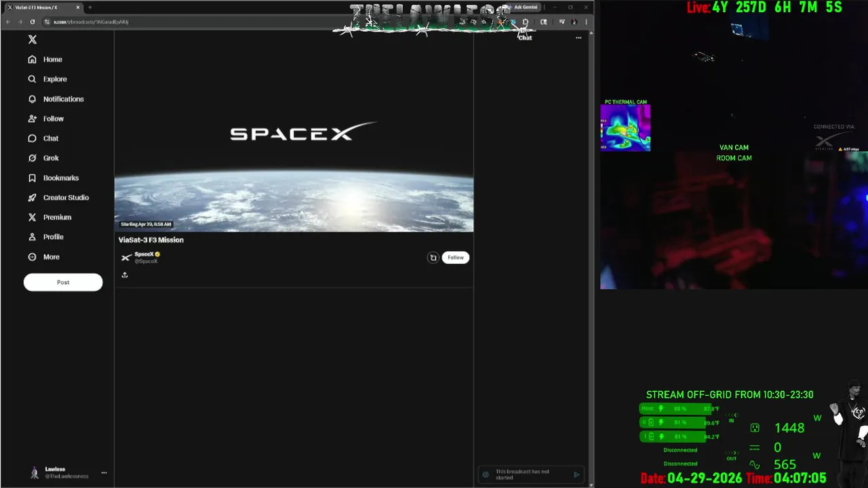Screen dimensions: 868x488
Task: Expand the More menu in sidebar
Action: coord(44,257)
